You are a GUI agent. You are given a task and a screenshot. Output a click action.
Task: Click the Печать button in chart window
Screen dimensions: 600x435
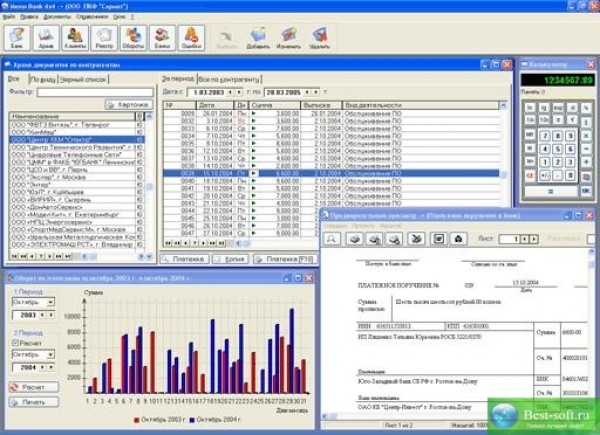[34, 402]
